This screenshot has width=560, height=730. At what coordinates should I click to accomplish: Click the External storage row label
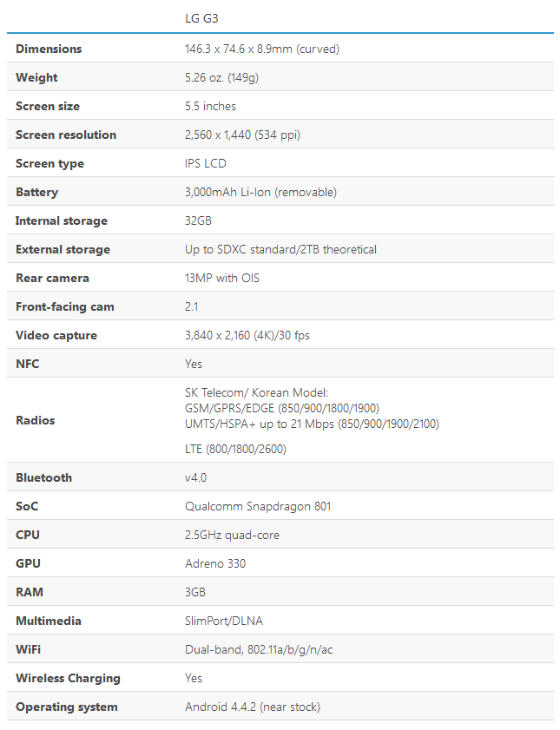coord(63,249)
